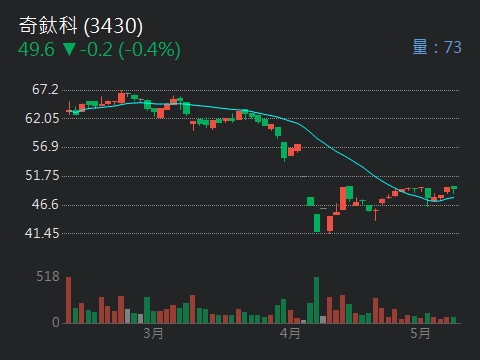Click the 46.6 price axis label

pyautogui.click(x=45, y=204)
